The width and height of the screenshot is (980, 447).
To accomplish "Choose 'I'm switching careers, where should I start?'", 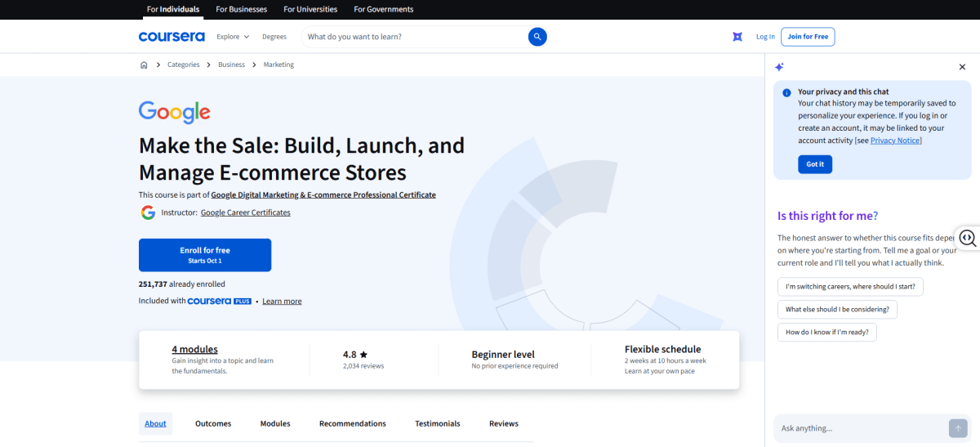I will pos(850,287).
